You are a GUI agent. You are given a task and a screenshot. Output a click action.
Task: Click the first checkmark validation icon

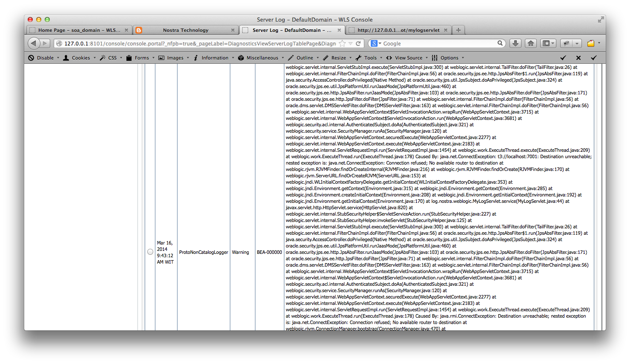click(563, 58)
